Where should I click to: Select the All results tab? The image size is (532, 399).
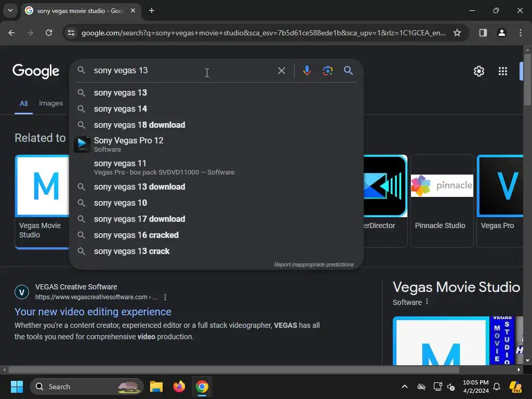click(x=23, y=103)
